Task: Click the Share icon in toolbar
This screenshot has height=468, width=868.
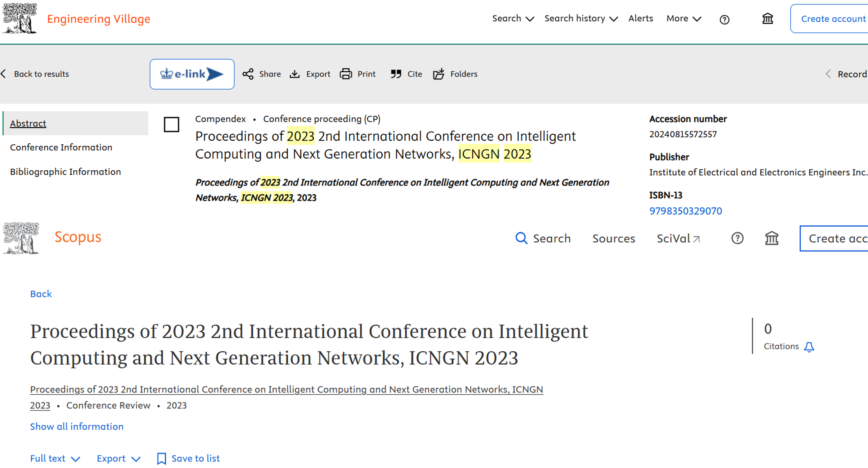Action: 248,74
